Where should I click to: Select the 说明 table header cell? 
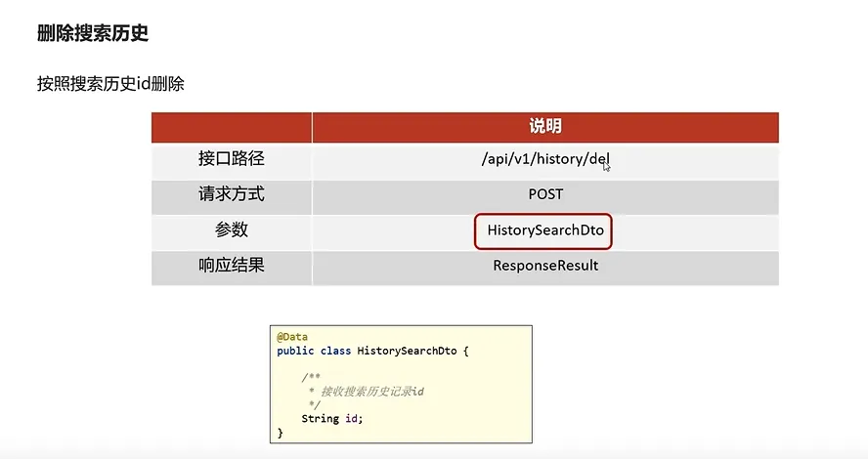(x=545, y=127)
